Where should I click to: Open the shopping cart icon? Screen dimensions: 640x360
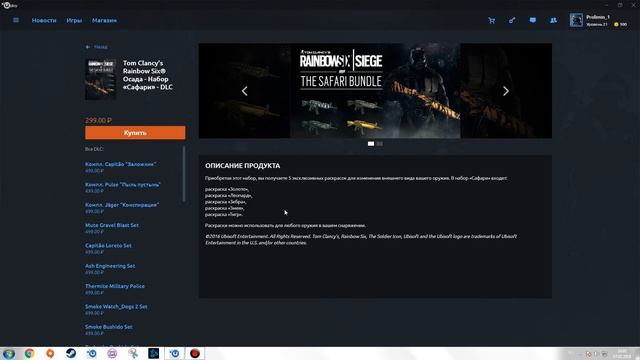(x=491, y=20)
